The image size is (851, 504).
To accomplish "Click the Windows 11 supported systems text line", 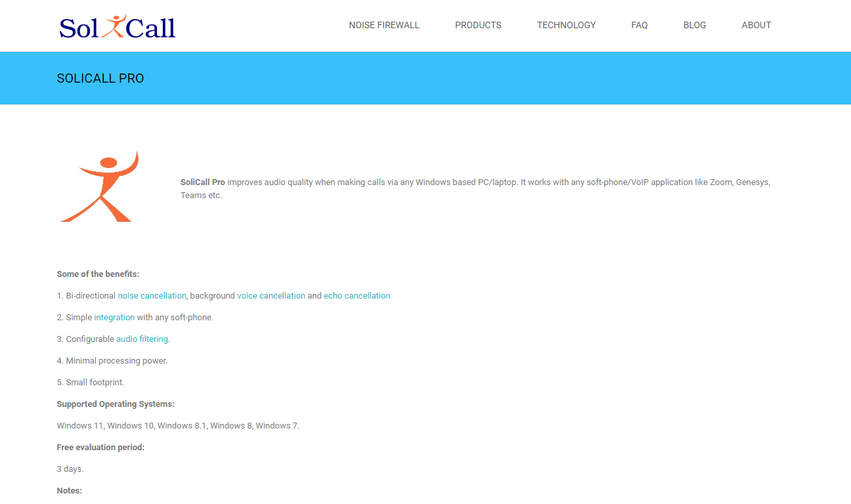I will [x=177, y=426].
